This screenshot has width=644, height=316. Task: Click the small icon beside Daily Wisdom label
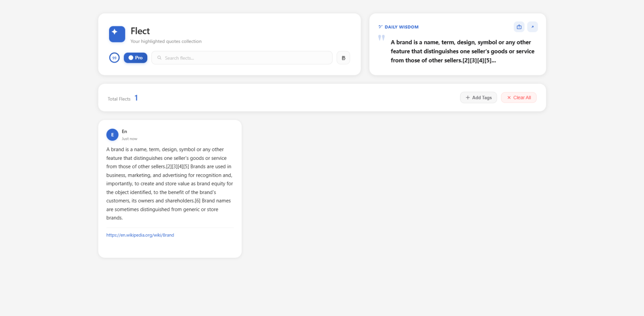pos(380,27)
